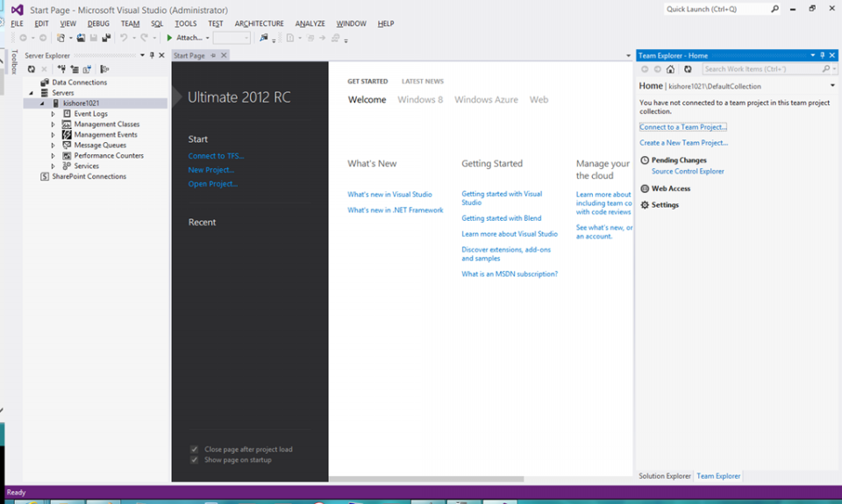Screen dimensions: 842x504
Task: Click Connect to a Team Project link
Action: [682, 127]
